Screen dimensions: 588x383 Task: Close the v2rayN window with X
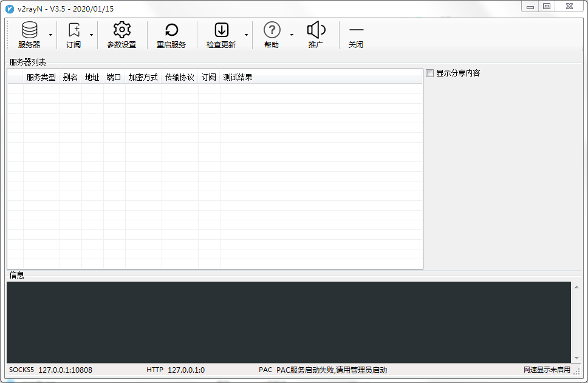click(x=569, y=6)
